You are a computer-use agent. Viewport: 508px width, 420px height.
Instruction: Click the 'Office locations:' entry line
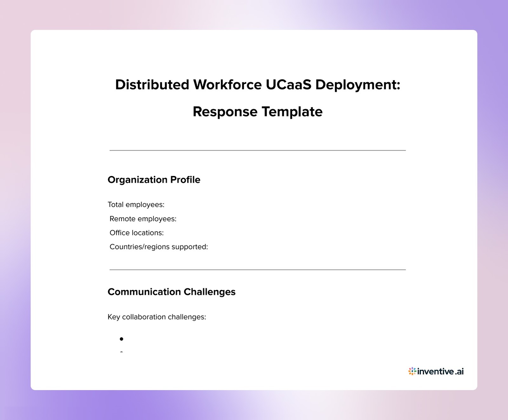[137, 233]
